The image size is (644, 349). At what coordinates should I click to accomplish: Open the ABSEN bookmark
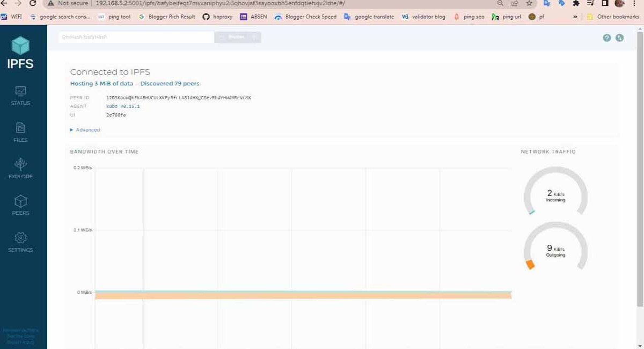(253, 17)
